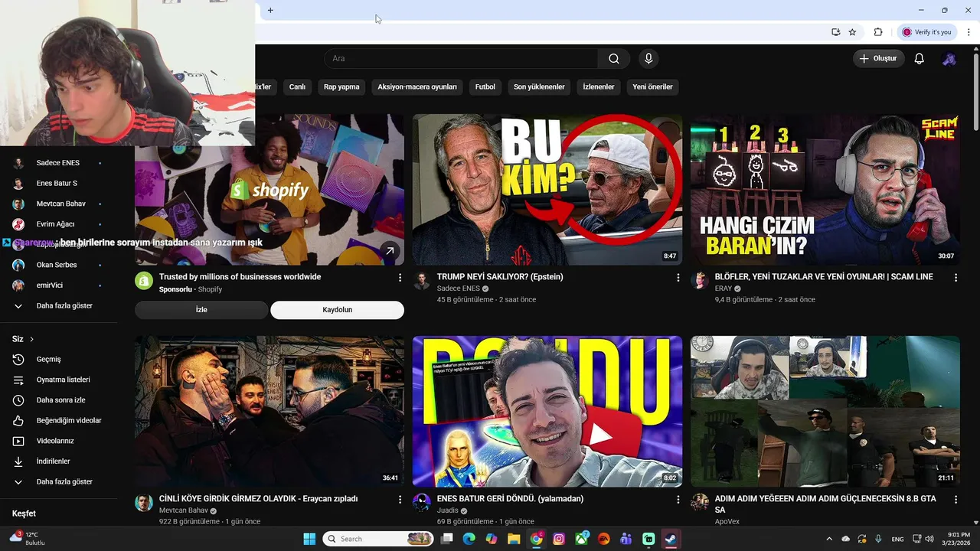Open File Explorer from taskbar
Image resolution: width=980 pixels, height=551 pixels.
[514, 539]
